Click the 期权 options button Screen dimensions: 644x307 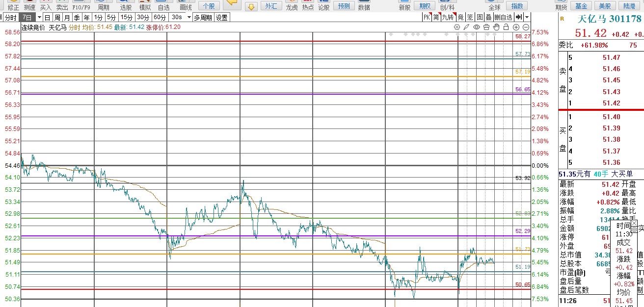[x=424, y=6]
